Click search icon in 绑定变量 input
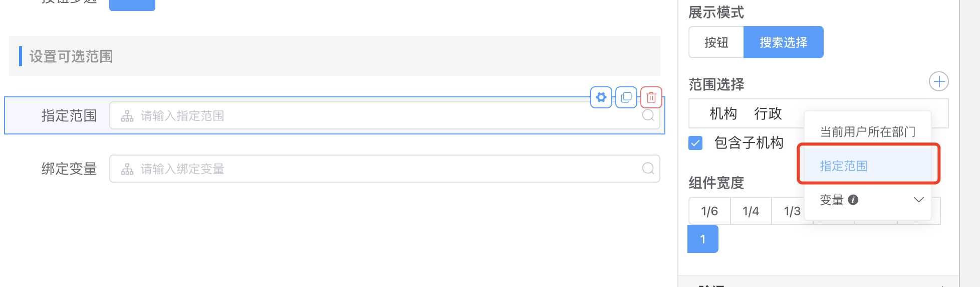980x287 pixels. pos(648,169)
